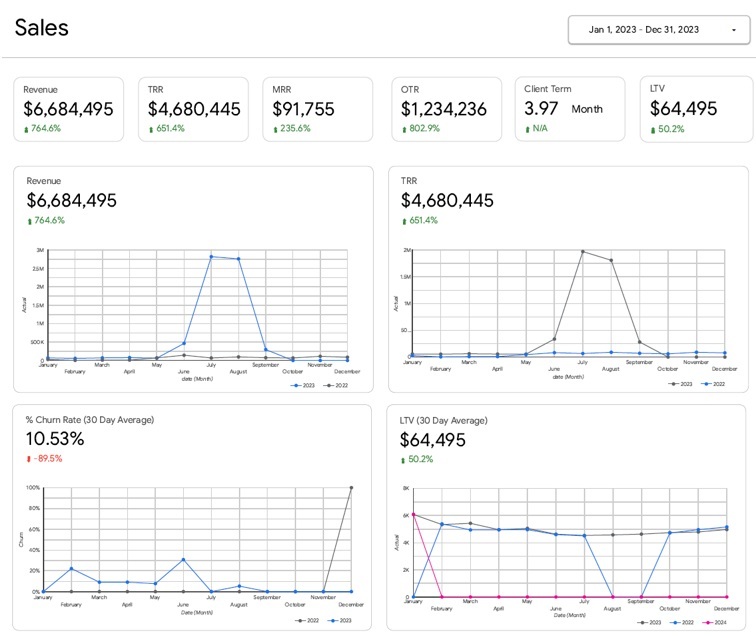Viewport: 756px width, 636px height.
Task: Toggle the 2022 legend entry in the TRR chart
Action: (713, 384)
